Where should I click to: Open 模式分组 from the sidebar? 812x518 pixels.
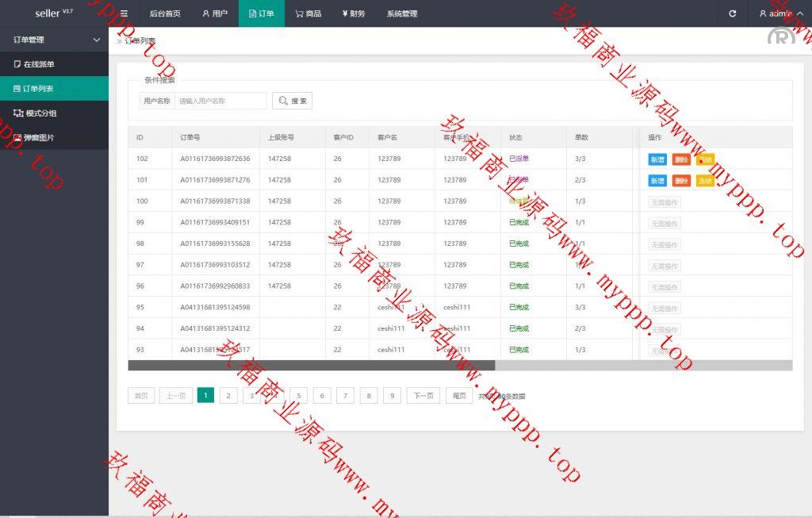coord(40,113)
